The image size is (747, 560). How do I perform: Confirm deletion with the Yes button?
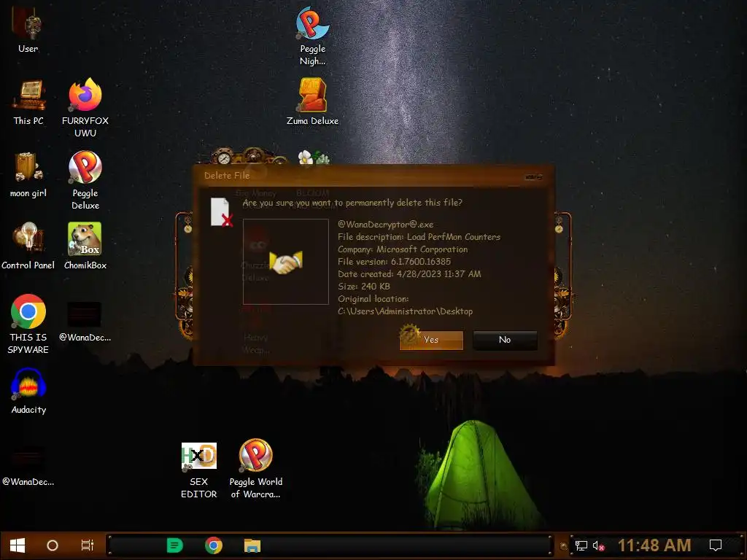point(431,340)
